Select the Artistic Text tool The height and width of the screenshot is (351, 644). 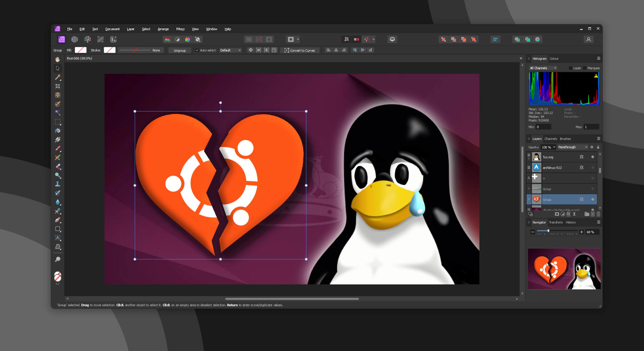pyautogui.click(x=58, y=238)
